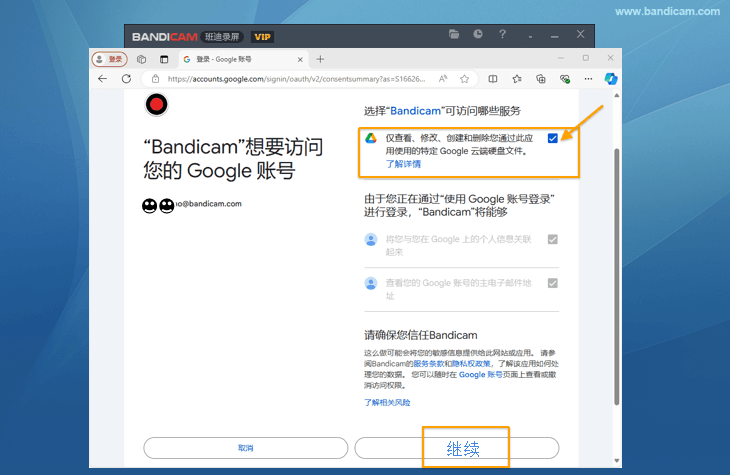The height and width of the screenshot is (475, 730).
Task: Add page to favorites with star icon
Action: point(465,78)
